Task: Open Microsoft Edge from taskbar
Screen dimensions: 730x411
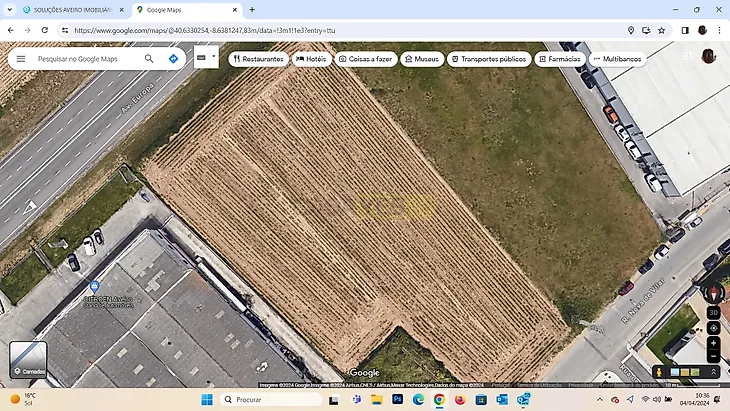Action: coord(419,399)
